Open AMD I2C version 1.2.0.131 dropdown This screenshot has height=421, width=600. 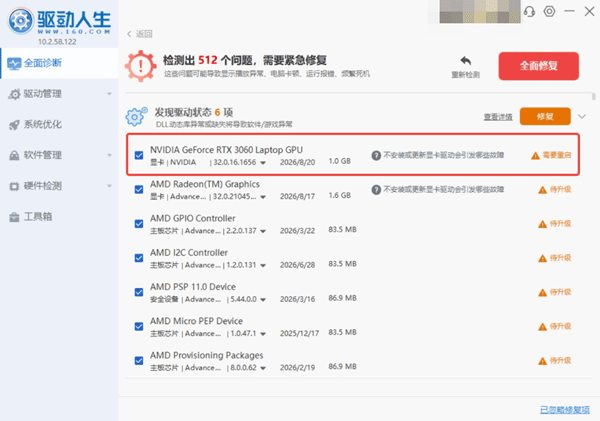click(263, 266)
